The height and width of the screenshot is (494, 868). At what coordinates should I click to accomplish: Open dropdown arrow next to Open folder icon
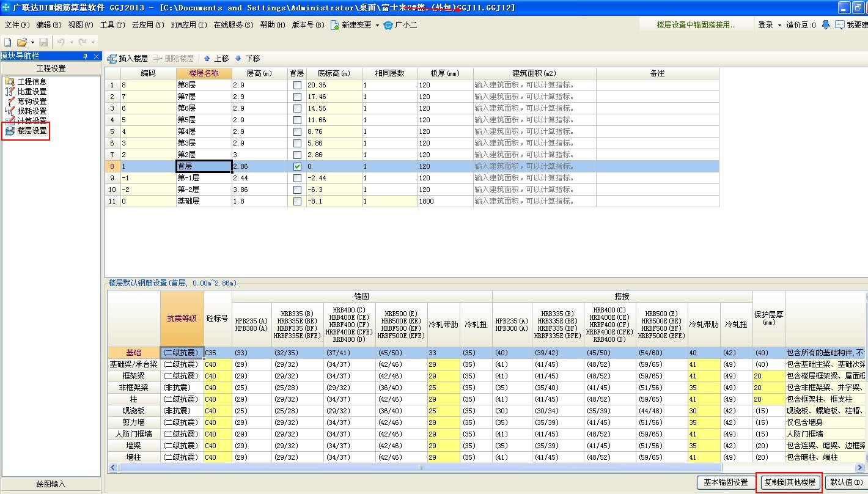click(32, 42)
